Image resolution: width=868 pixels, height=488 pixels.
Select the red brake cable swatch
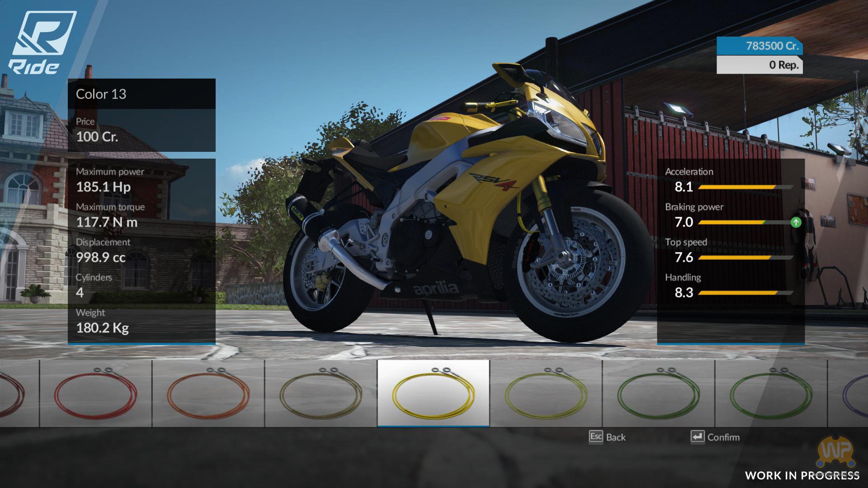[x=95, y=393]
